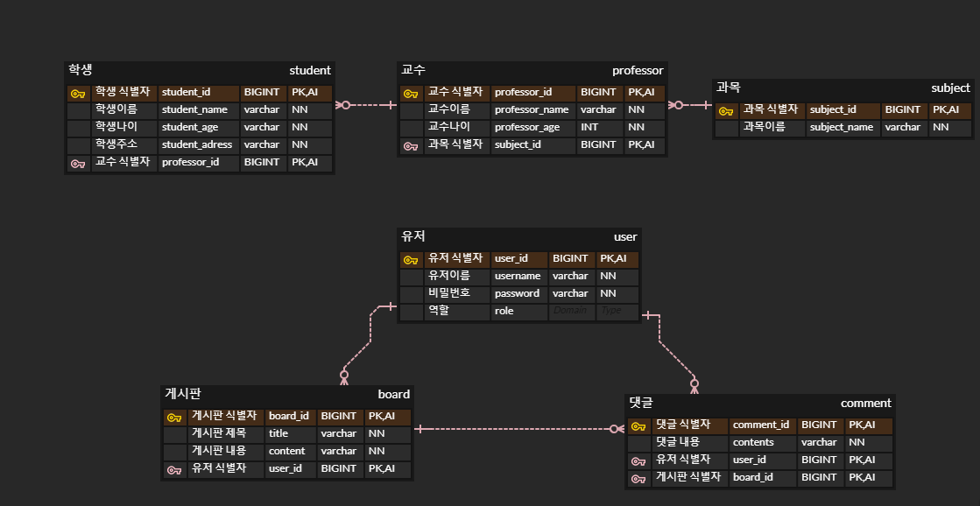
Task: Open the Type selector in the role row
Action: click(x=617, y=311)
